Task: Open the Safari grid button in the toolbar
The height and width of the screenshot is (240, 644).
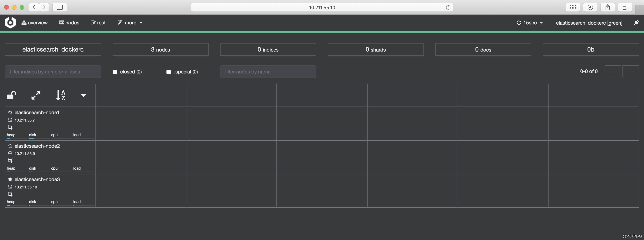Action: coord(573,7)
